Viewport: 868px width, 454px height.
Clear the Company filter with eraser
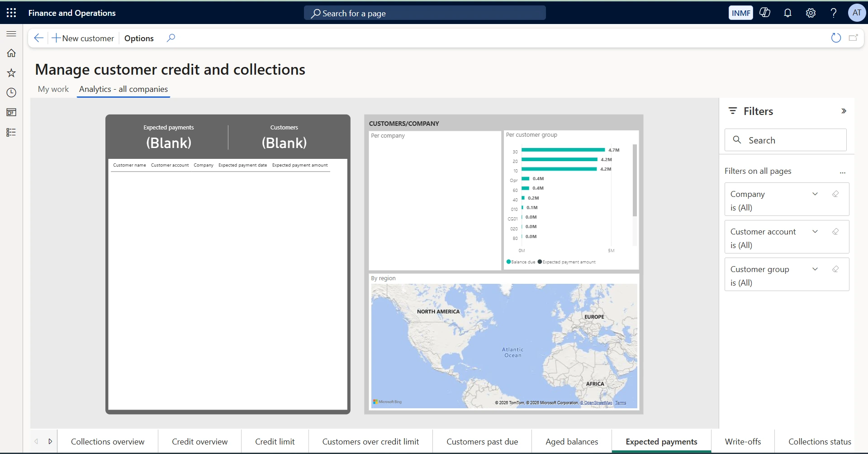click(835, 194)
